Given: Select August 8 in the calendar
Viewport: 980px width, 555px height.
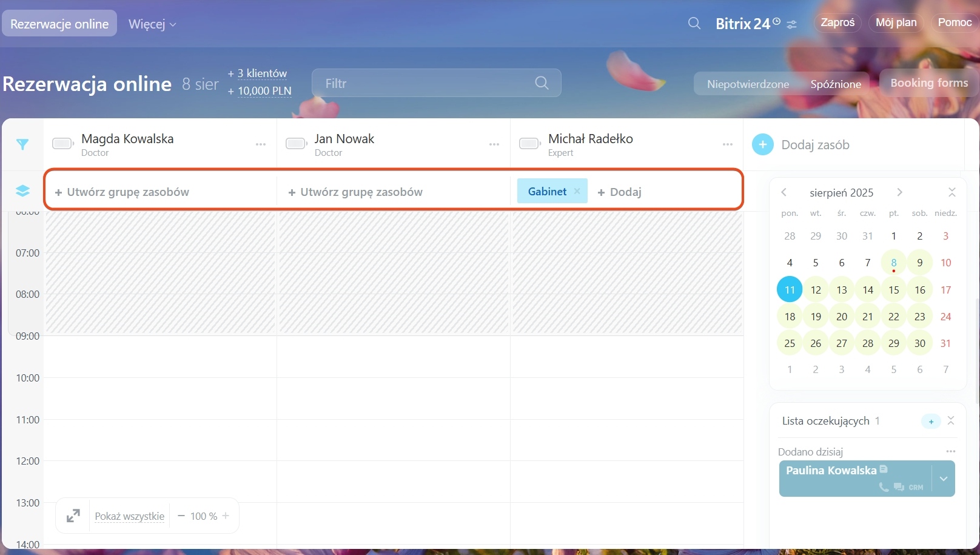Looking at the screenshot, I should [893, 263].
